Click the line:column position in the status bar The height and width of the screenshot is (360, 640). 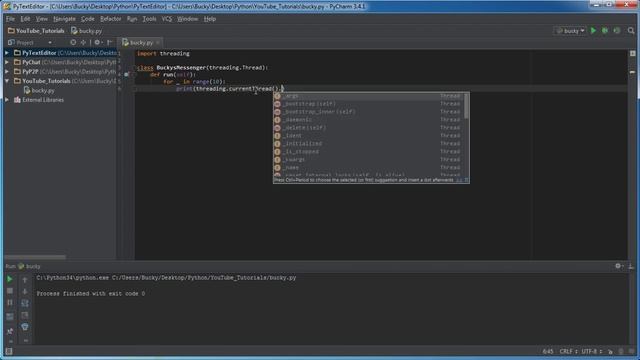[548, 351]
